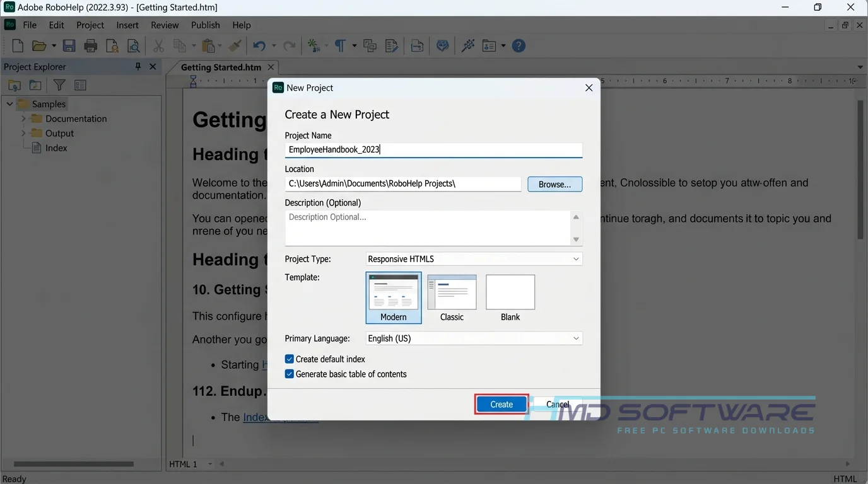
Task: Click the Print toolbar icon
Action: 91,46
